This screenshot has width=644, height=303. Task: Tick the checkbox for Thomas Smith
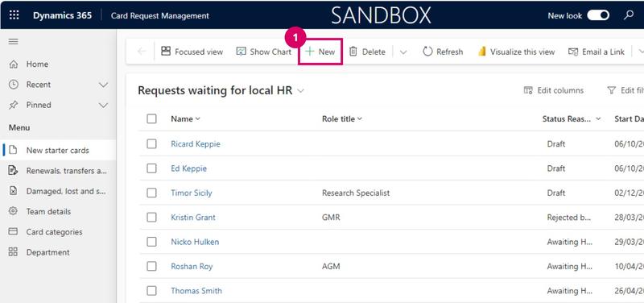point(151,291)
